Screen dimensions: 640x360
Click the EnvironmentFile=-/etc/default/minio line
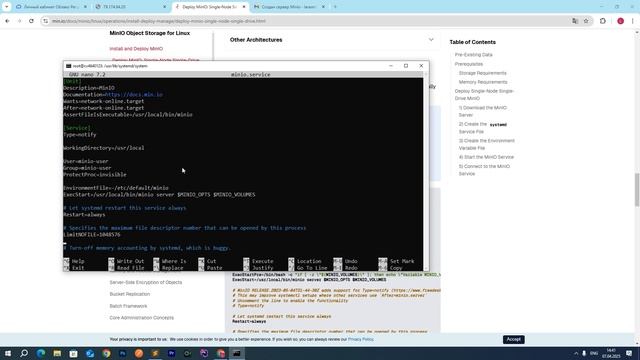coord(116,188)
